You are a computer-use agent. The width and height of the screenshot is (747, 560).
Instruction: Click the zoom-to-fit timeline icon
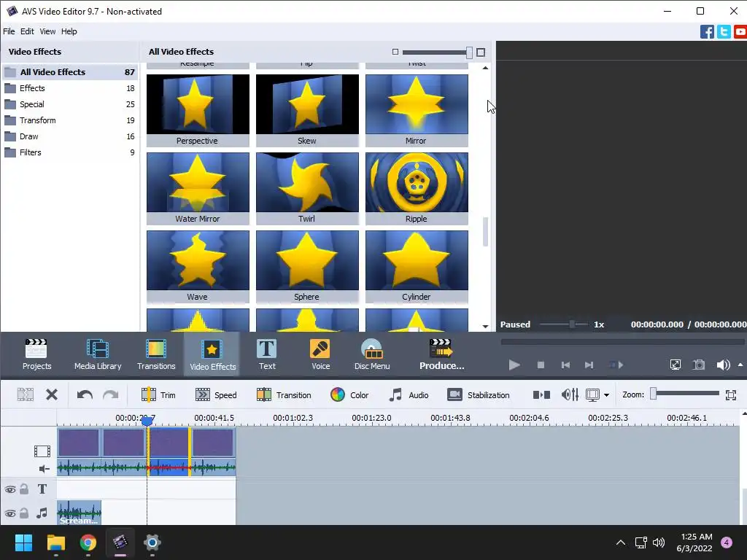[x=731, y=394]
